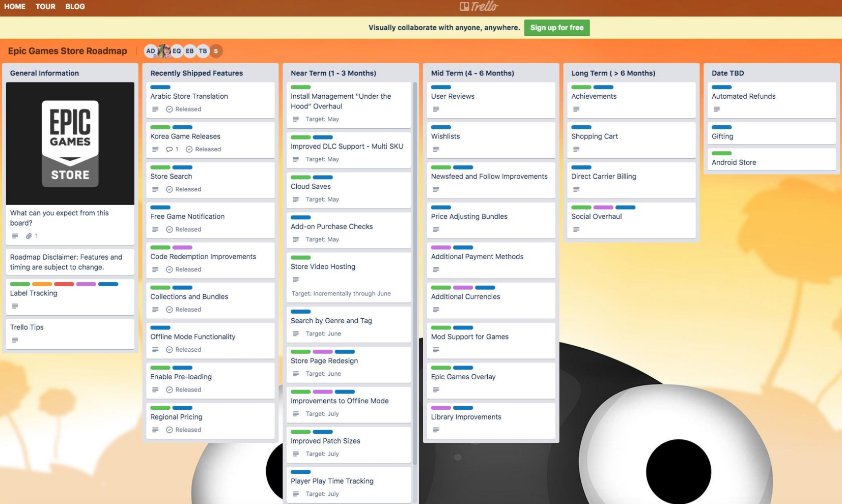Open the comment icon on Korea Game Releases
Screen dimensions: 842x504
pos(170,149)
